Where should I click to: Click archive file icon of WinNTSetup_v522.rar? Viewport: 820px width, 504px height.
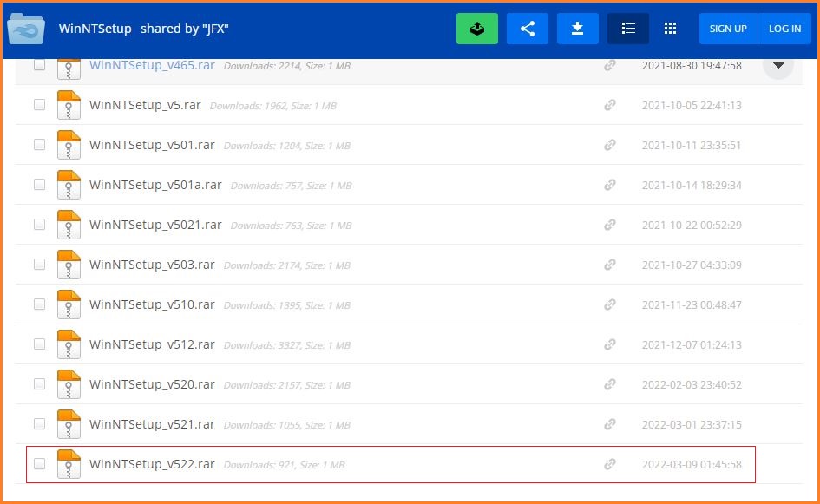coord(69,464)
